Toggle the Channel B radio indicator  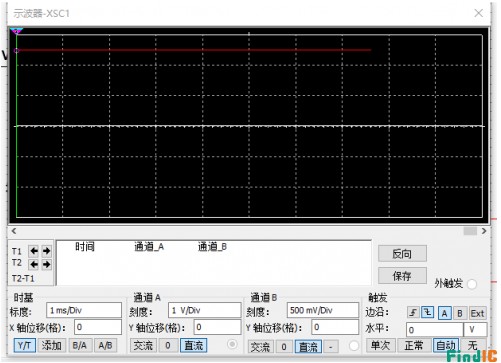[354, 346]
